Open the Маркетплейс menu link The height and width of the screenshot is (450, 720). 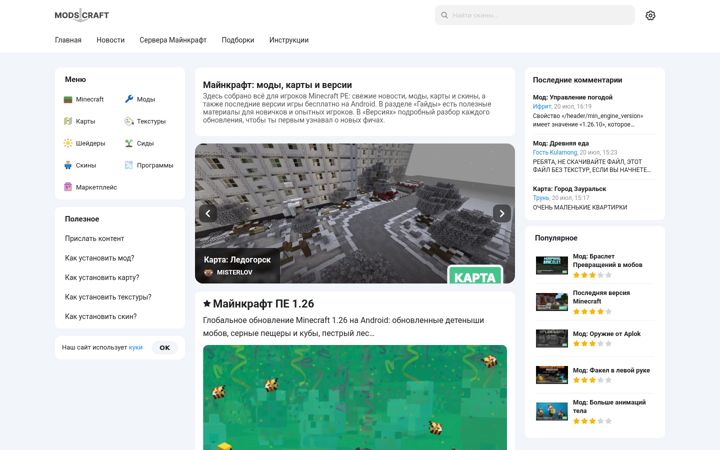(96, 187)
